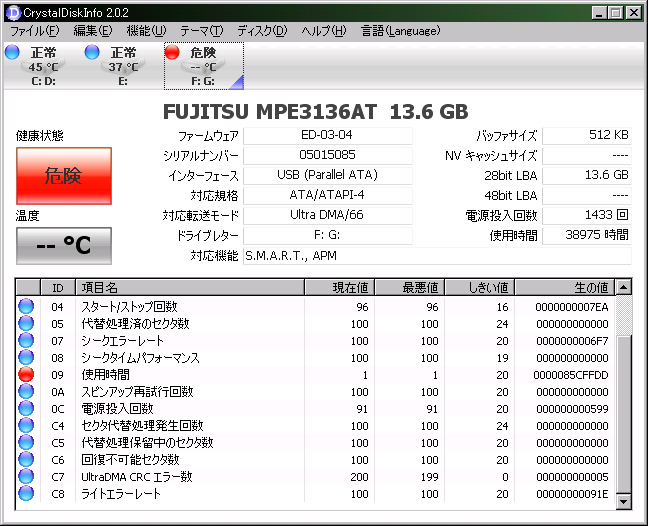Viewport: 648px width, 526px height.
Task: Select the スタート/ストップ回数 attribute row
Action: tap(316, 307)
